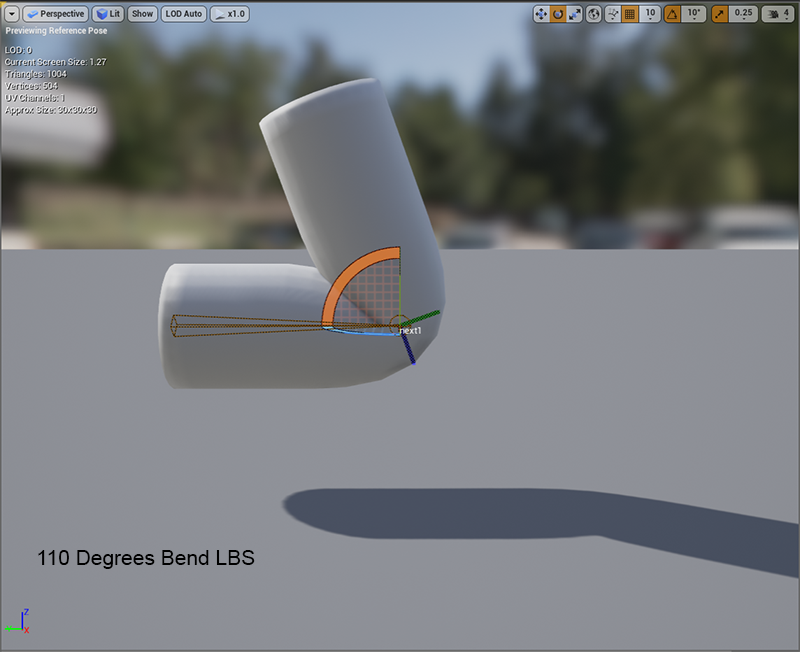Click the XYZ axis orientation indicator
Image resolution: width=800 pixels, height=652 pixels.
point(18,621)
